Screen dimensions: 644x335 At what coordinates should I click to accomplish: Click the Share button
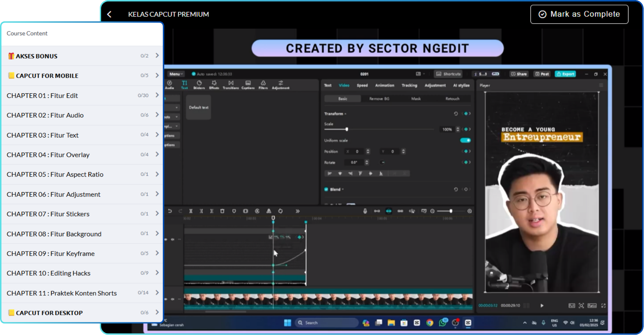pos(519,74)
